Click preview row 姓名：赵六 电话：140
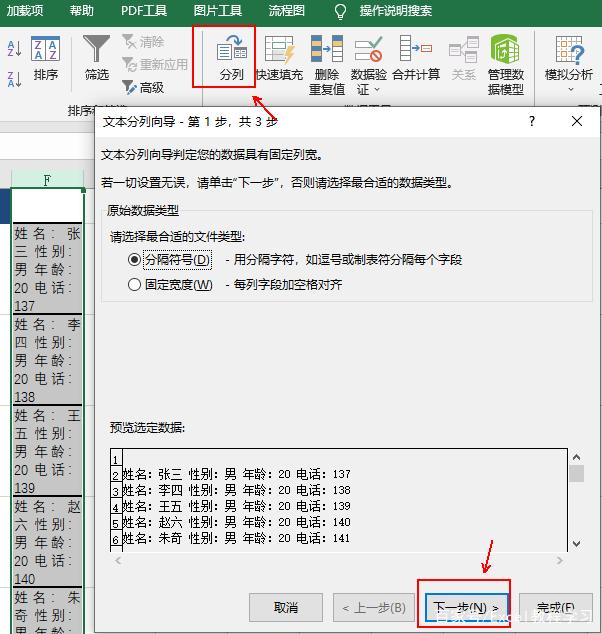This screenshot has width=602, height=634. click(237, 522)
